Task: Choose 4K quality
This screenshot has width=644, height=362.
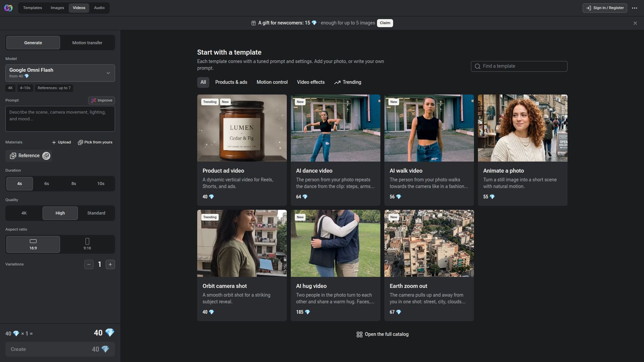Action: click(24, 213)
